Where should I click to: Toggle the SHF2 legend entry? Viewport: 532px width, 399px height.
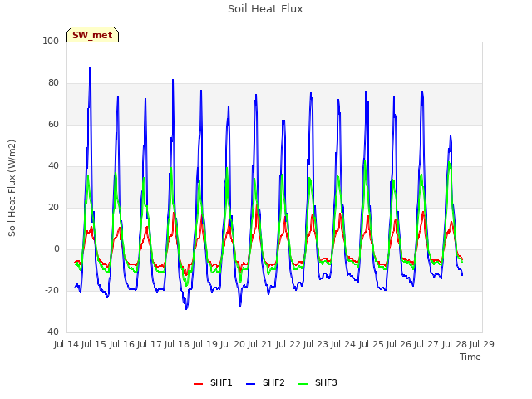(265, 382)
